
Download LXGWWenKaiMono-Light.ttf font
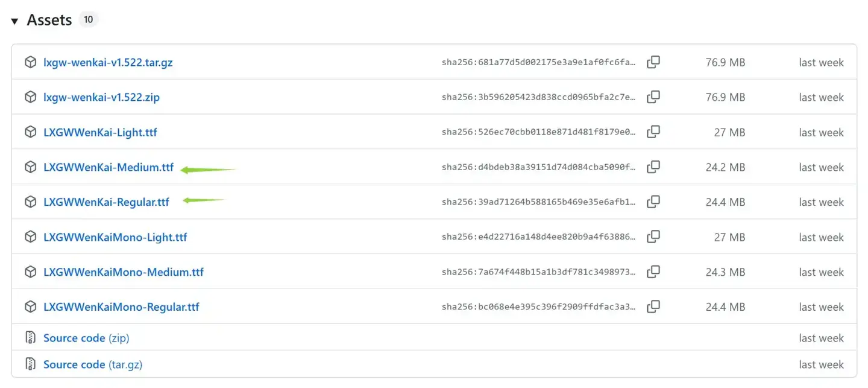point(115,237)
